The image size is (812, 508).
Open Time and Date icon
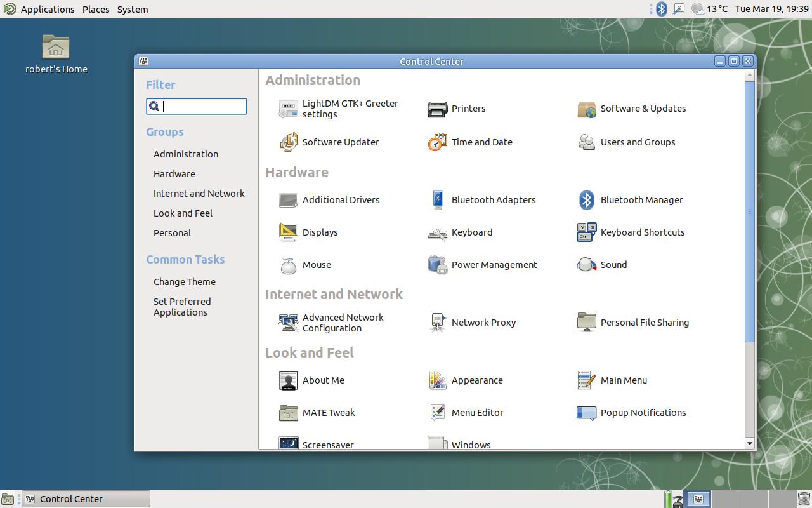tap(438, 142)
